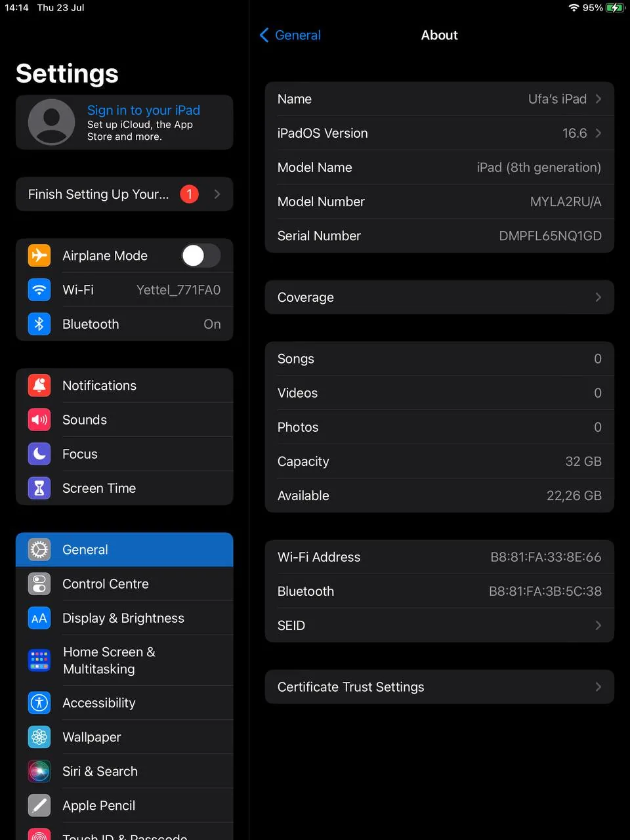Tap Capacity value 32 GB
Screen dimensions: 630x840
pos(583,461)
